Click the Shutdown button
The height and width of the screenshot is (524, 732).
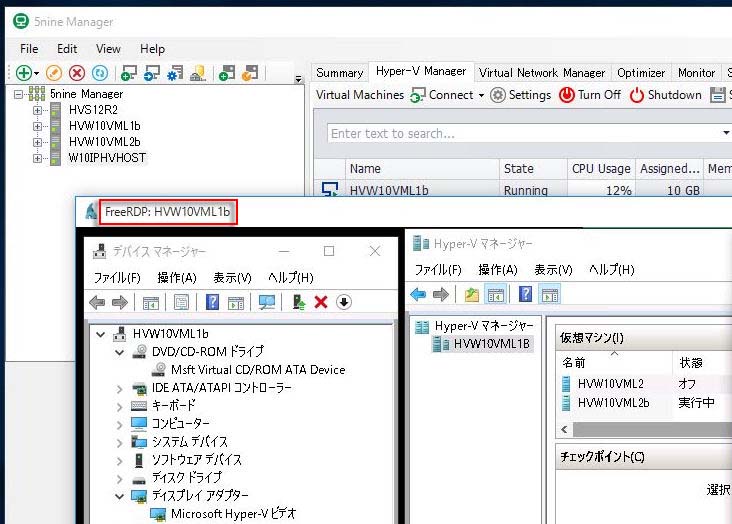click(665, 95)
